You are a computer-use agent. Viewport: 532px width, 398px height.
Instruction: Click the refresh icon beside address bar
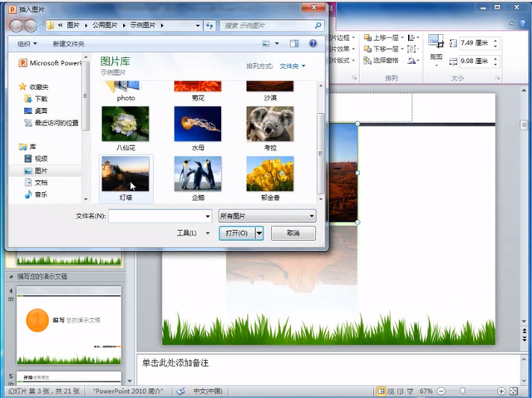(209, 26)
